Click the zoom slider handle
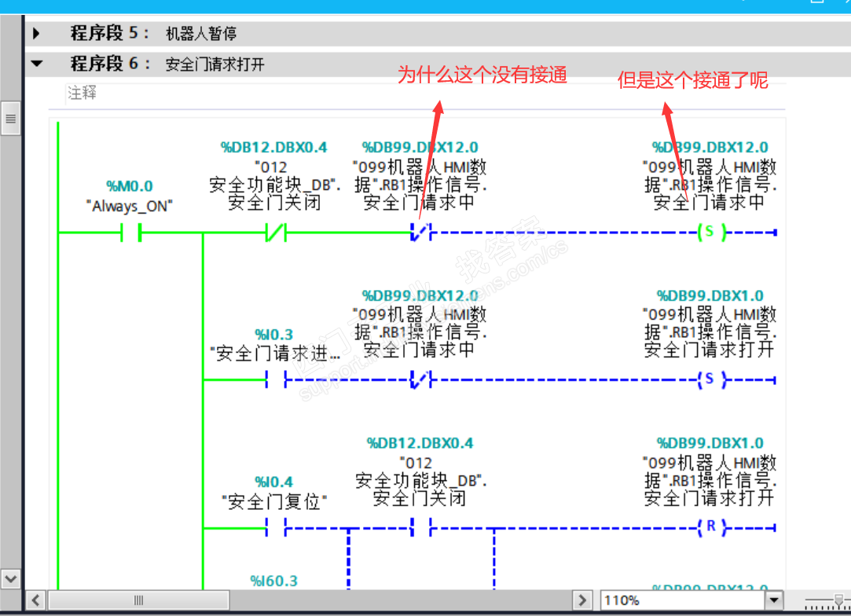Viewport: 851px width, 616px height. click(x=839, y=599)
